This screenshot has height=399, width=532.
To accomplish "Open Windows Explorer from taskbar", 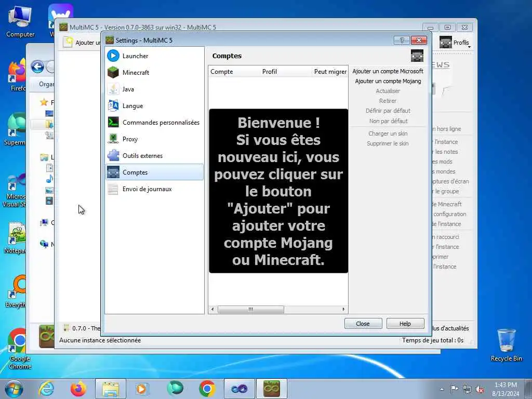I will [x=111, y=389].
